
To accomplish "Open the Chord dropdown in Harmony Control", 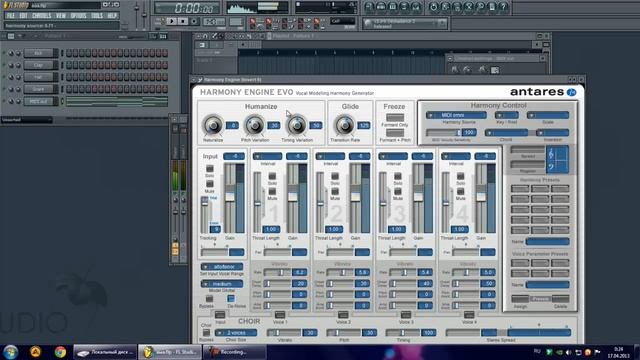I will tap(506, 133).
